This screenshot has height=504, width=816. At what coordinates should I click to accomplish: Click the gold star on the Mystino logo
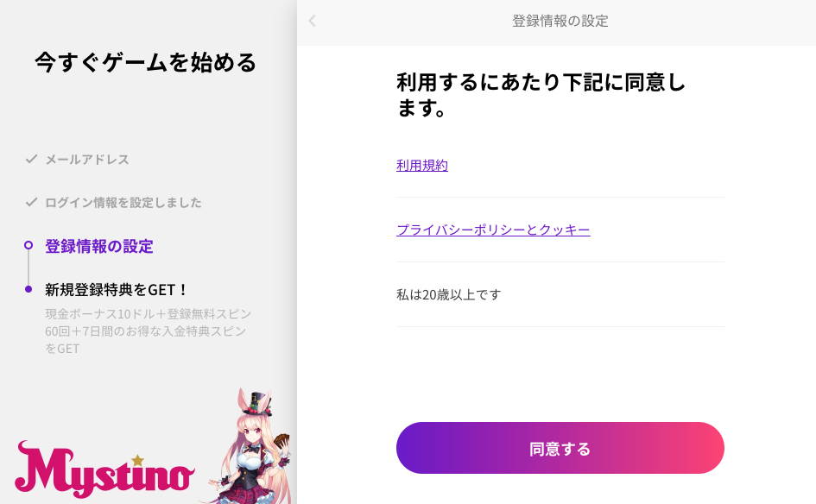coord(137,460)
